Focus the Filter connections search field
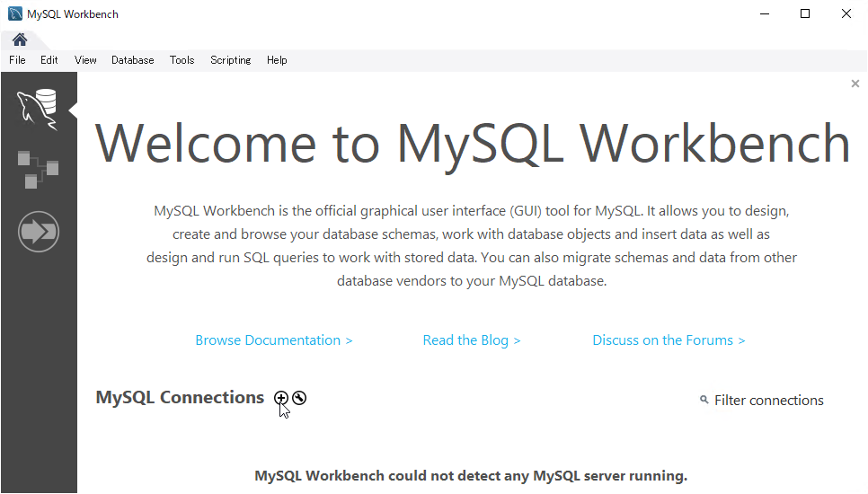The height and width of the screenshot is (494, 868). pos(768,401)
